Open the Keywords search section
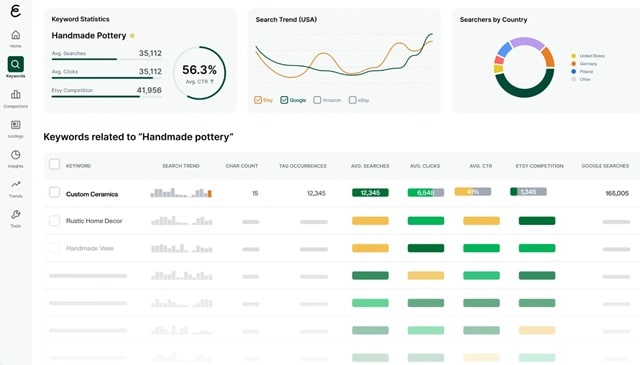This screenshot has height=365, width=640. click(x=16, y=68)
